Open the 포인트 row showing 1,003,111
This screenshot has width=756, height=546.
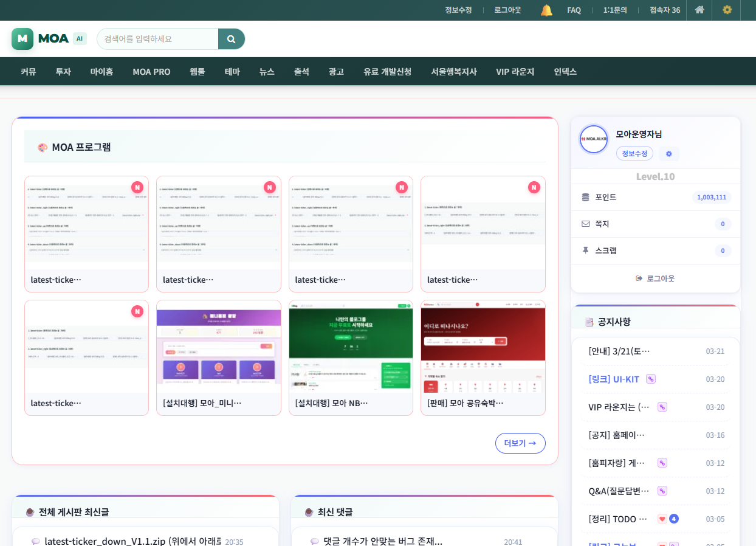pyautogui.click(x=655, y=197)
